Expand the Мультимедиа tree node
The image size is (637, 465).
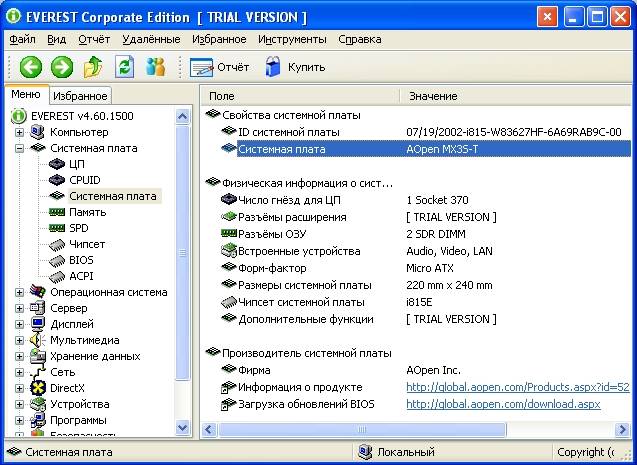point(19,340)
